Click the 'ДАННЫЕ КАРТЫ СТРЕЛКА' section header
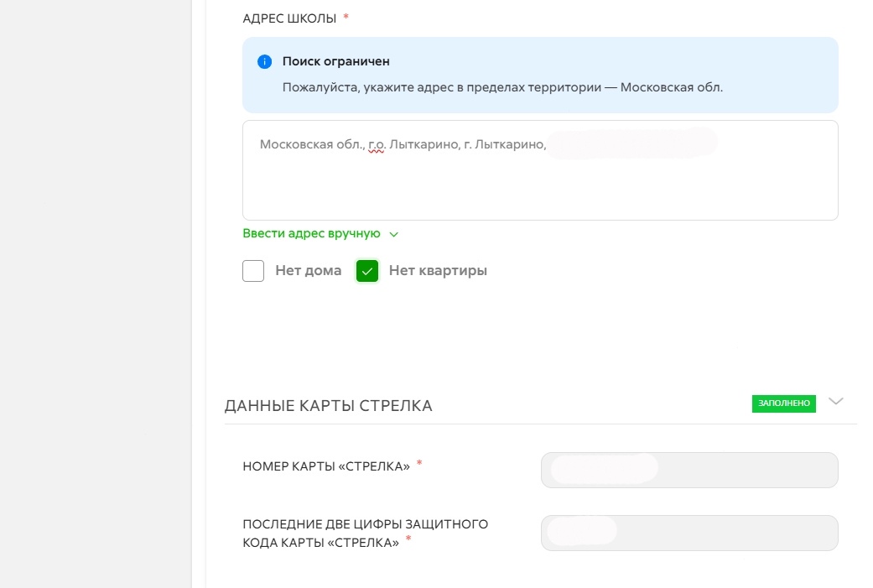Image resolution: width=873 pixels, height=588 pixels. coord(329,406)
